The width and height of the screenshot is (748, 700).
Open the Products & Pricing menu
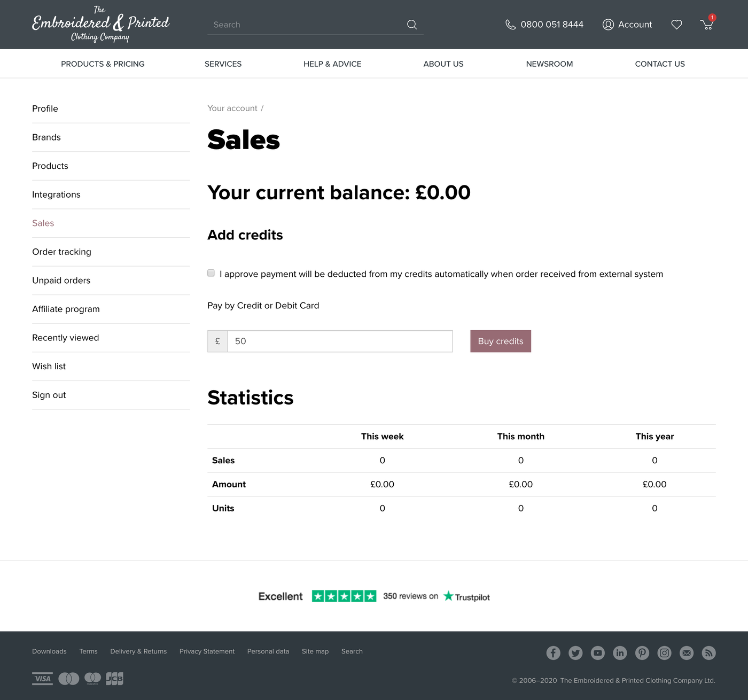(x=103, y=64)
